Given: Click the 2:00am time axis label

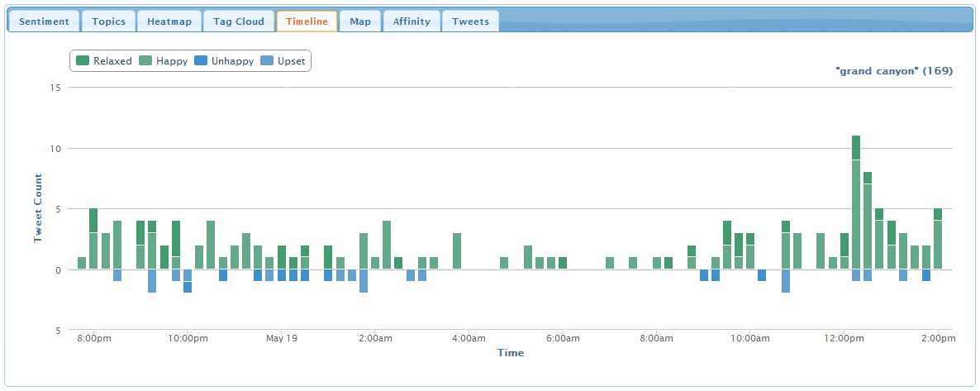Looking at the screenshot, I should click(x=375, y=338).
